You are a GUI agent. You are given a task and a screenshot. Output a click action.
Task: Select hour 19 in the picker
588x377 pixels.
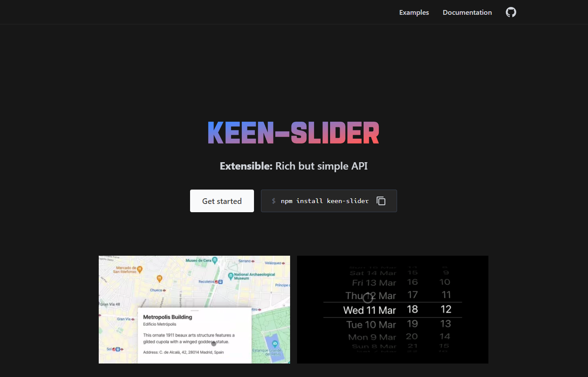pyautogui.click(x=412, y=324)
